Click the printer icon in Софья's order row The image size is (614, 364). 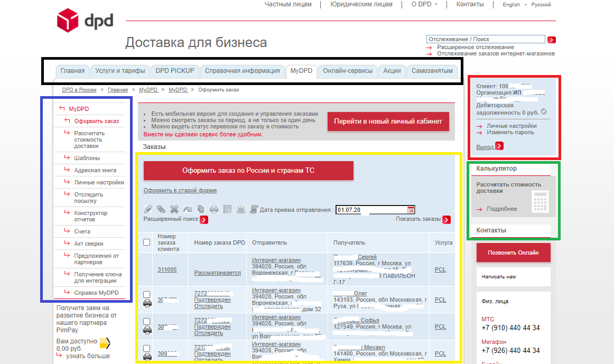coord(147,330)
